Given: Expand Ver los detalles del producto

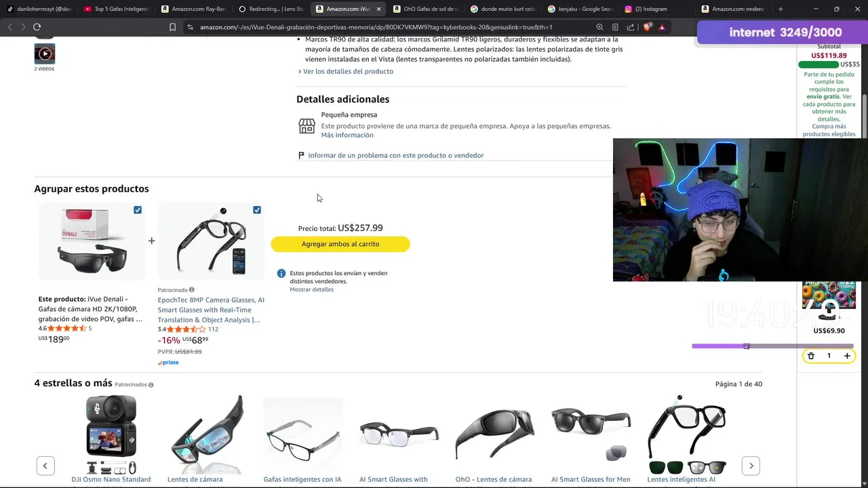Looking at the screenshot, I should 346,71.
